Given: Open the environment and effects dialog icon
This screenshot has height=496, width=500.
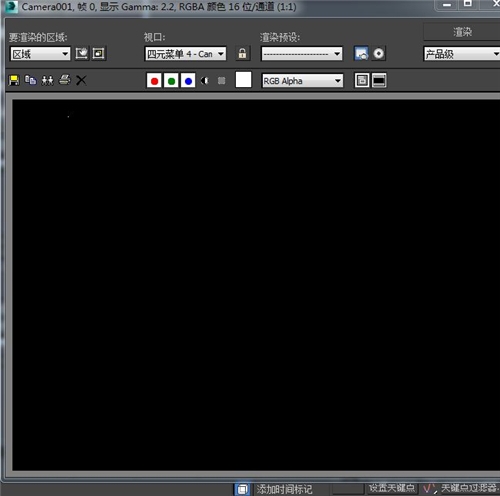Looking at the screenshot, I should pyautogui.click(x=379, y=54).
